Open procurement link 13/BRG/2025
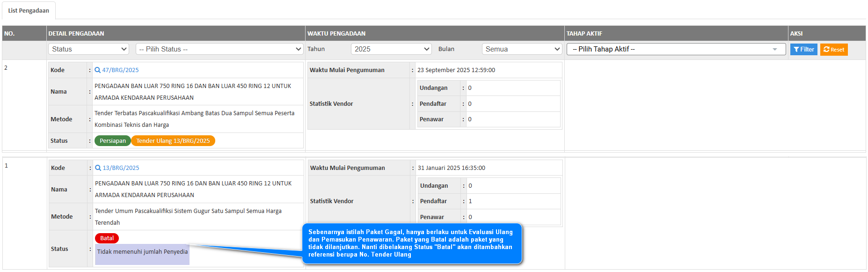Viewport: 868px width, 272px height. point(121,168)
